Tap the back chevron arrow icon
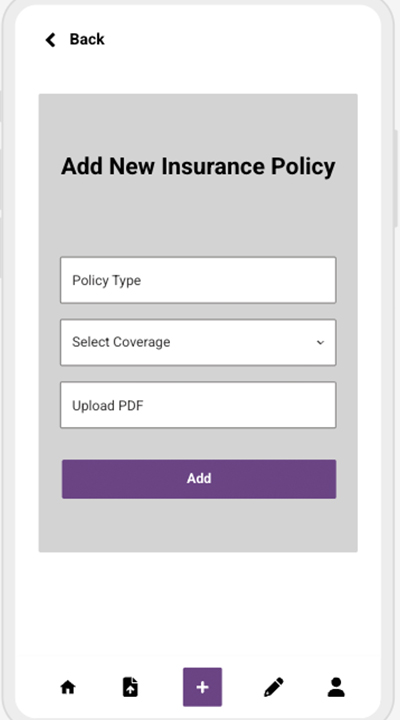 50,40
